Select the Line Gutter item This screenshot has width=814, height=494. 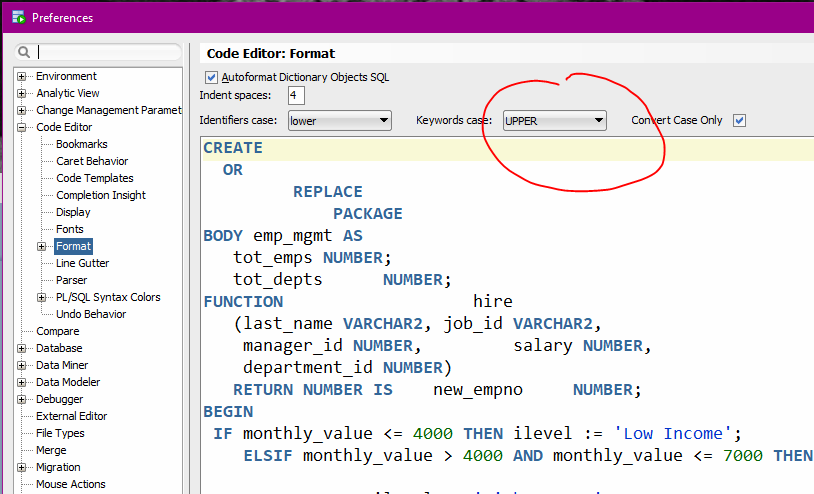82,263
